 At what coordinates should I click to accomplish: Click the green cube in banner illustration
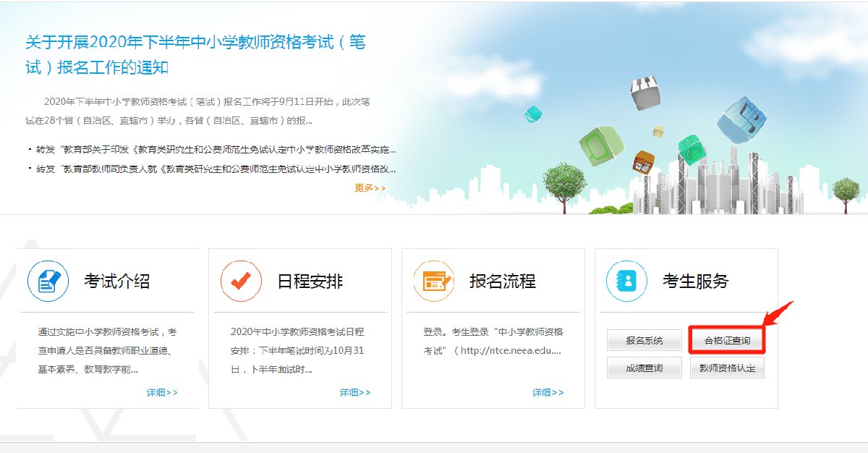click(600, 143)
